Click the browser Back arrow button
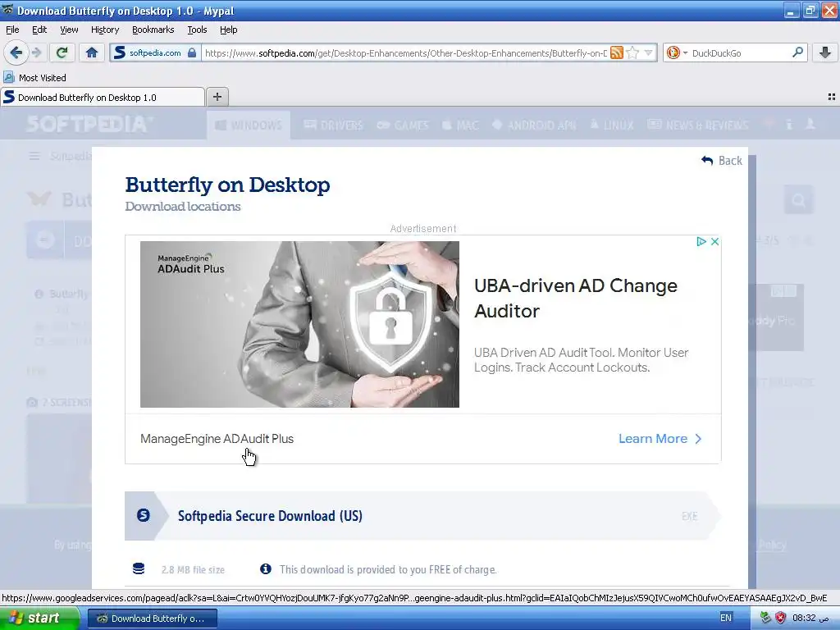This screenshot has height=630, width=840. [16, 52]
